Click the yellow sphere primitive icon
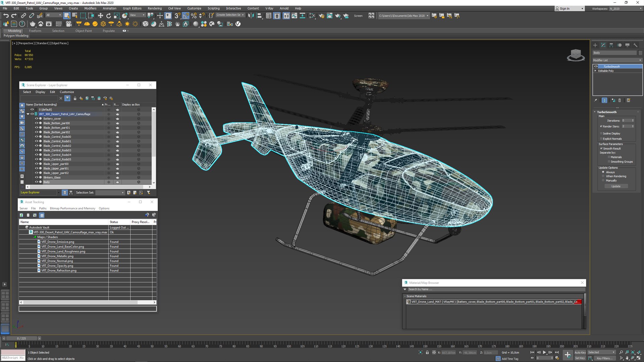The height and width of the screenshot is (362, 644). [95, 24]
